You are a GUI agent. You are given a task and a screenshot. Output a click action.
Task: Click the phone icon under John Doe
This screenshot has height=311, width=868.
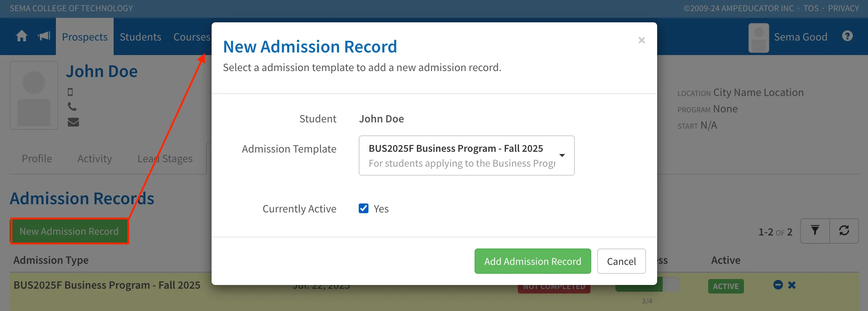[x=72, y=107]
